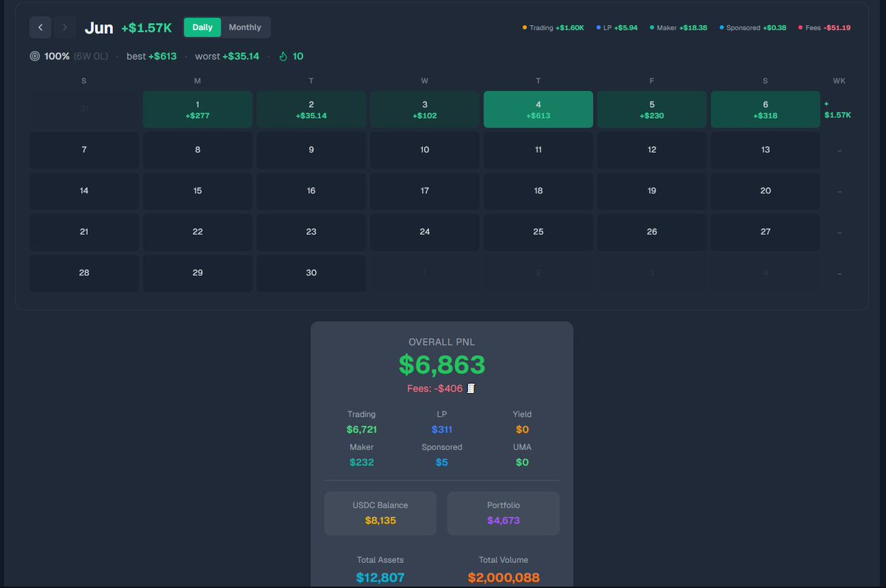The image size is (886, 588).
Task: Click the Maker $232 value
Action: tap(362, 463)
